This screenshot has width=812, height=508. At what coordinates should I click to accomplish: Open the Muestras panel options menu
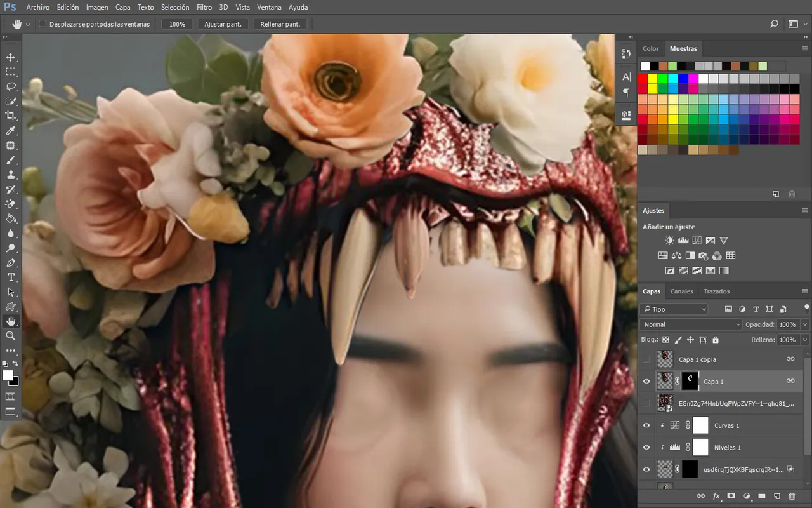click(x=805, y=48)
